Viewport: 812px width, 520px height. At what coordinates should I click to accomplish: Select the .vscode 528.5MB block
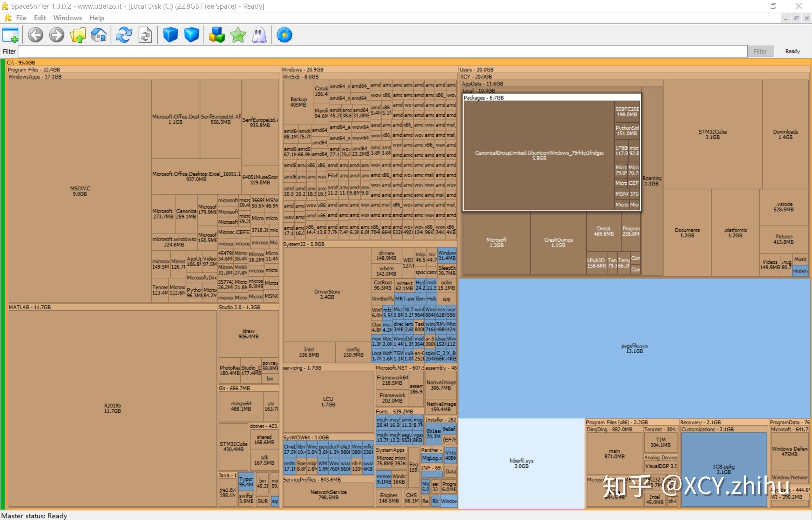(x=784, y=207)
